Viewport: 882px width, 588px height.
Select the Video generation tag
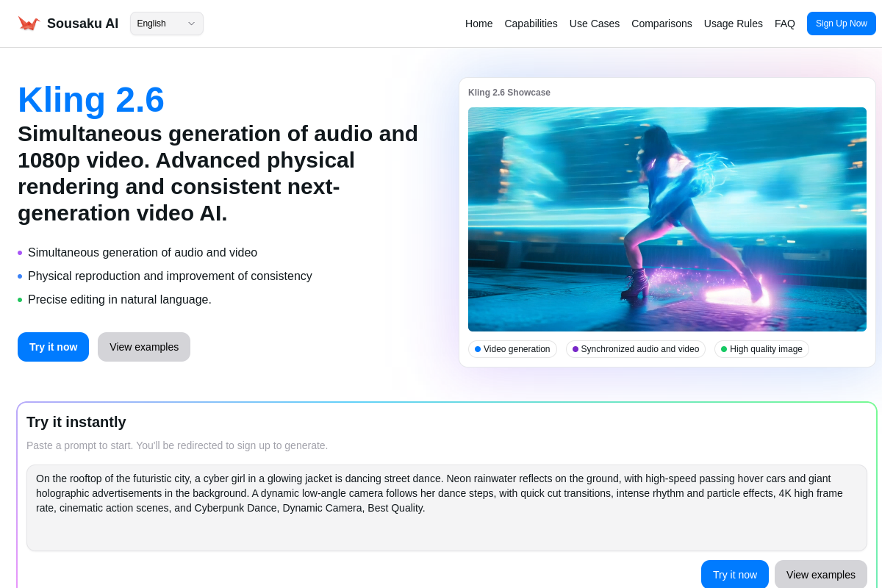512,349
